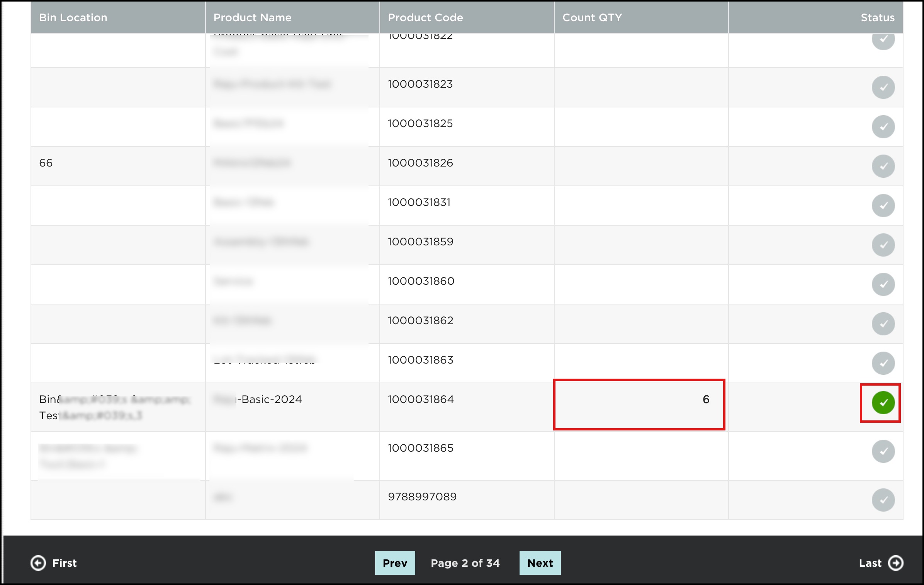
Task: Click the status checkmark for product 1000031862
Action: [x=883, y=323]
